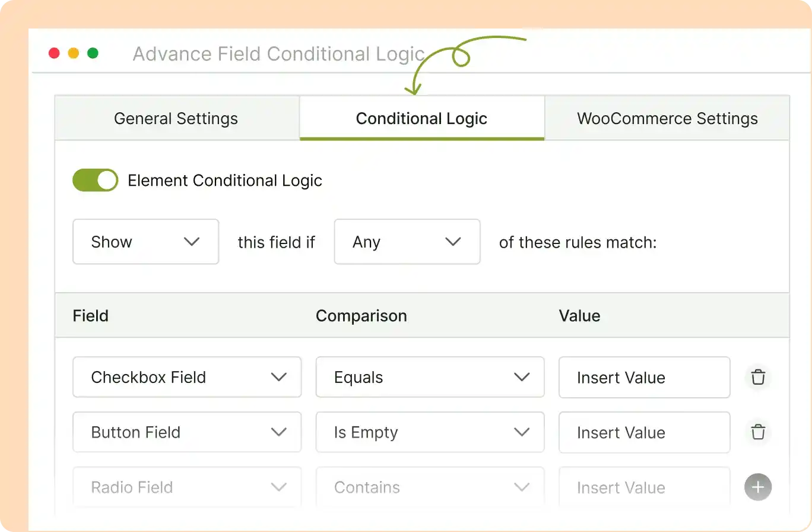Viewport: 812px width, 532px height.
Task: Open the Any match-type dropdown
Action: pos(407,242)
